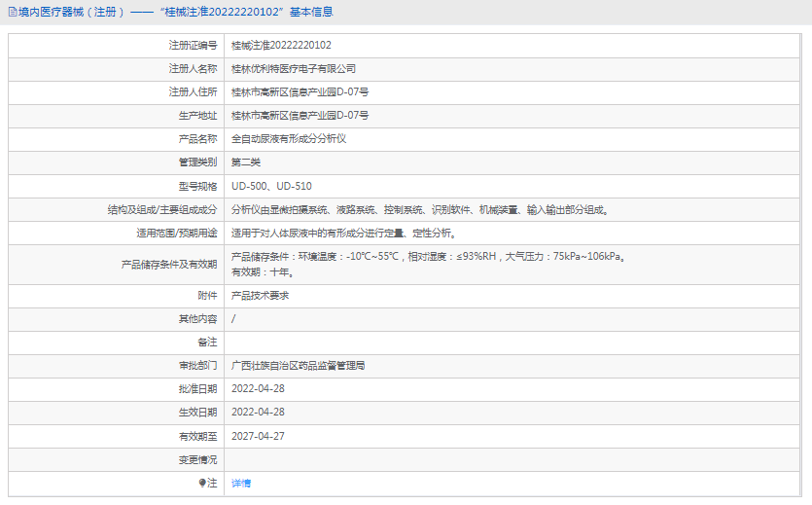Select the 生效日期 value 2022-04-28

[x=258, y=413]
